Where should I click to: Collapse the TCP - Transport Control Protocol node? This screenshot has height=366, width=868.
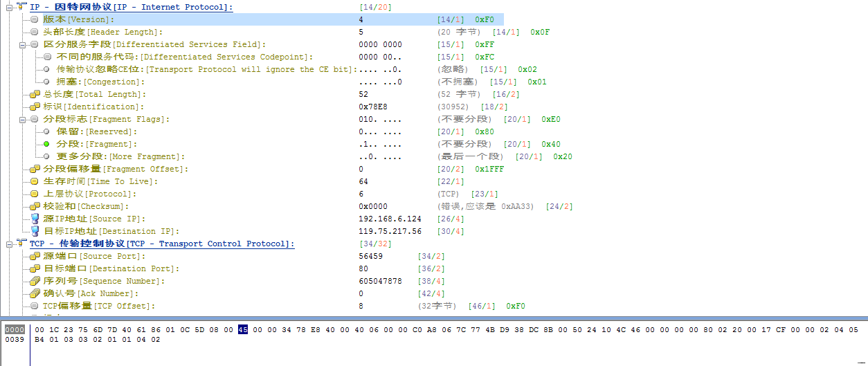9,244
